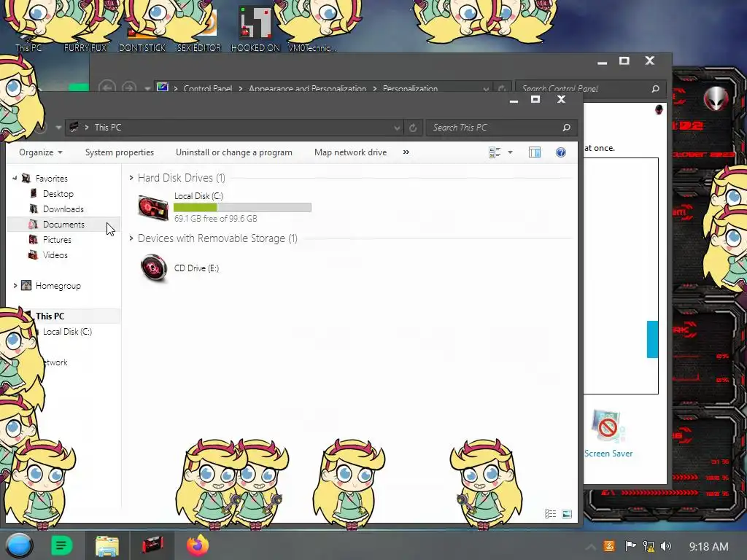
Task: Expand the Homegroup node
Action: click(15, 286)
